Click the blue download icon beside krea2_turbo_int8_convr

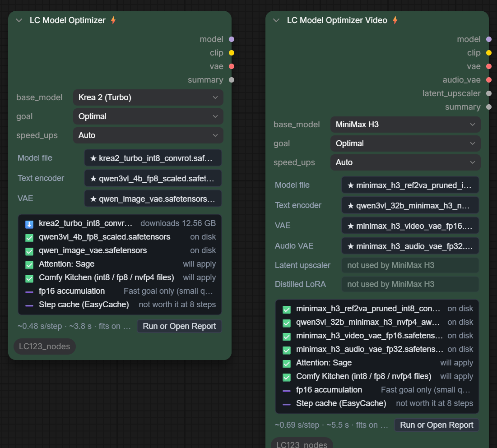(29, 224)
